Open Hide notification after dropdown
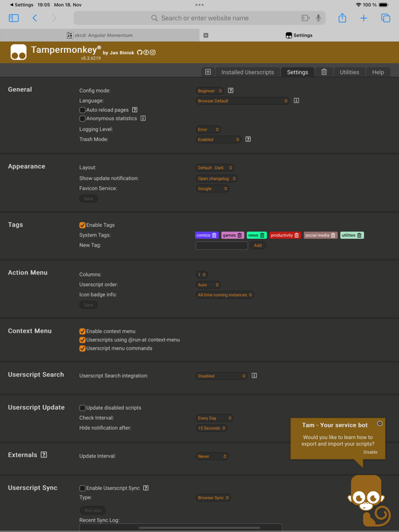This screenshot has height=532, width=399. [x=212, y=428]
